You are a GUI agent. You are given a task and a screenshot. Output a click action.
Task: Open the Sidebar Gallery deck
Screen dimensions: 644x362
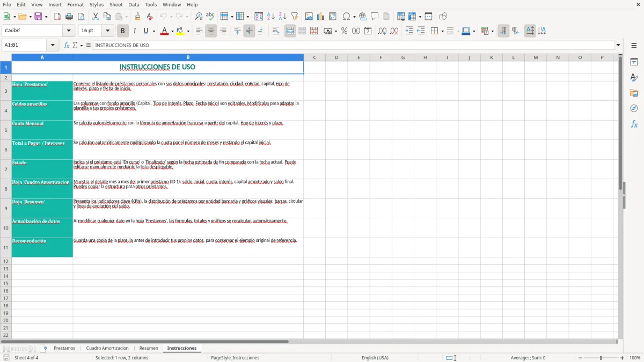634,93
